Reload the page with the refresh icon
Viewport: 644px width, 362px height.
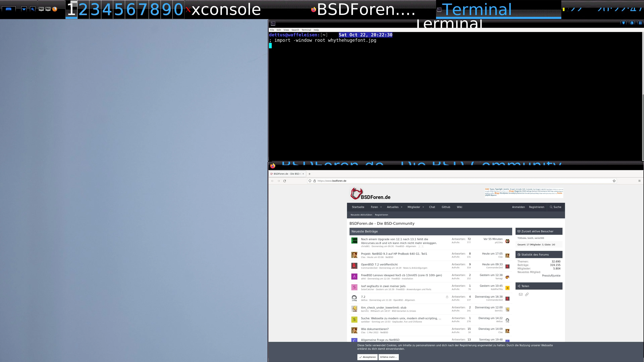tap(285, 181)
